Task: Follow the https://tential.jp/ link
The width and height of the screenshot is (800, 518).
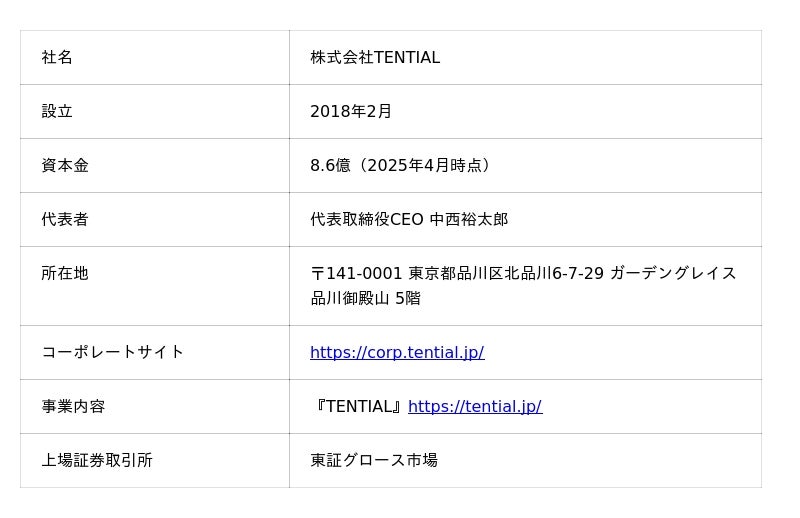Action: [x=475, y=406]
